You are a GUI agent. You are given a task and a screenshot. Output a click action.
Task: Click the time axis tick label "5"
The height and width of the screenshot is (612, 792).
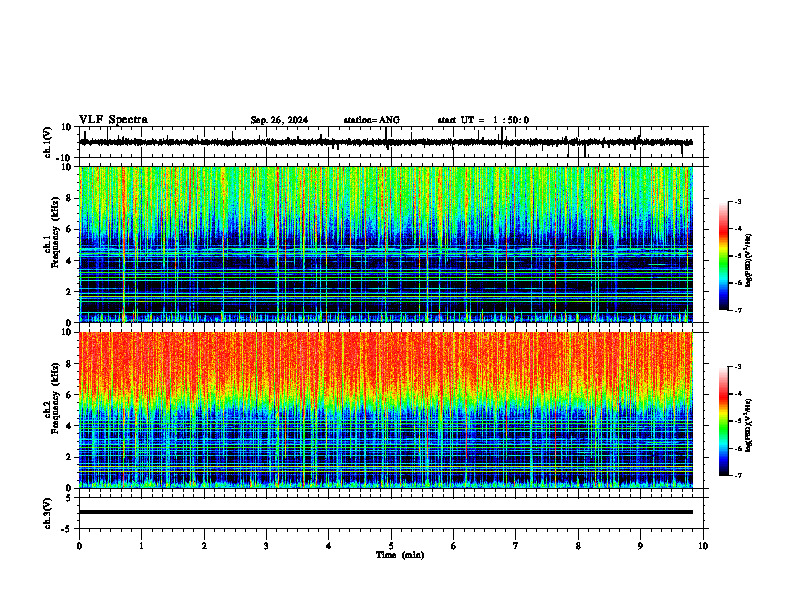pos(391,546)
